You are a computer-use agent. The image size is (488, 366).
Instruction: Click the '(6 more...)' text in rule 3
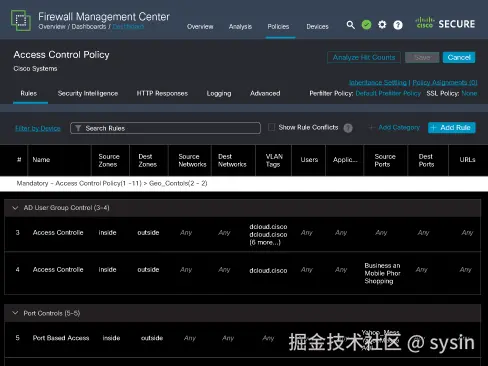265,243
